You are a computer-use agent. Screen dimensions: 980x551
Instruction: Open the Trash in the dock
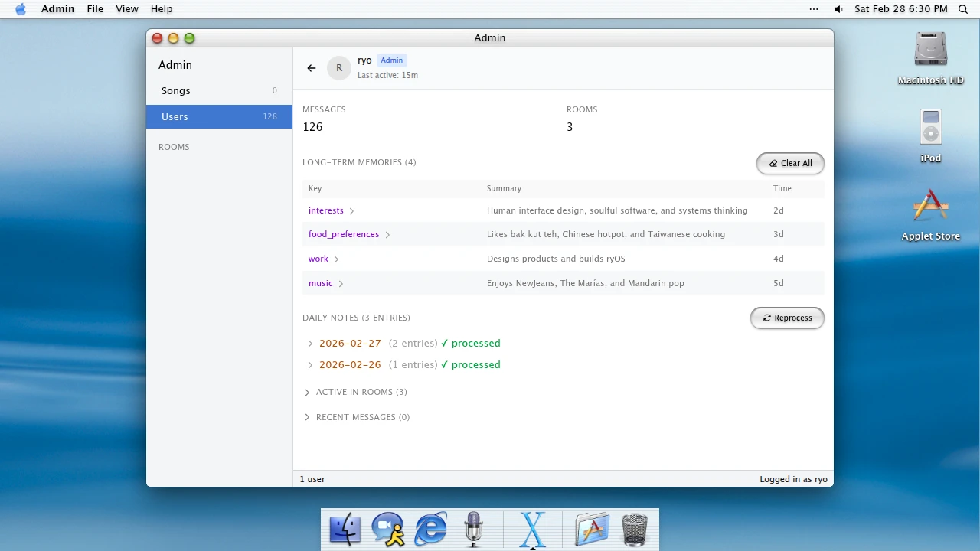635,530
